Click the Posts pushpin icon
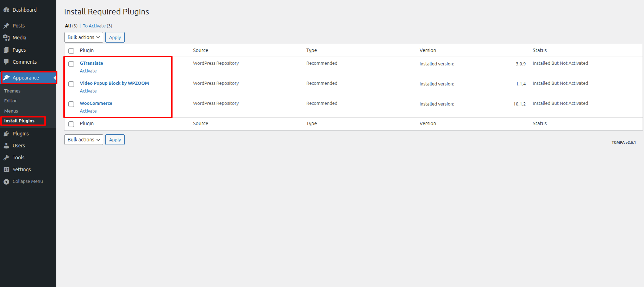Viewport: 644px width, 287px height. click(x=6, y=26)
